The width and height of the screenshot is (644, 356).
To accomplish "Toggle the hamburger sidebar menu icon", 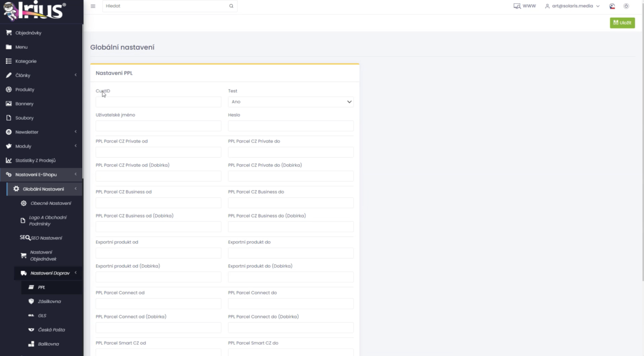I will (93, 6).
